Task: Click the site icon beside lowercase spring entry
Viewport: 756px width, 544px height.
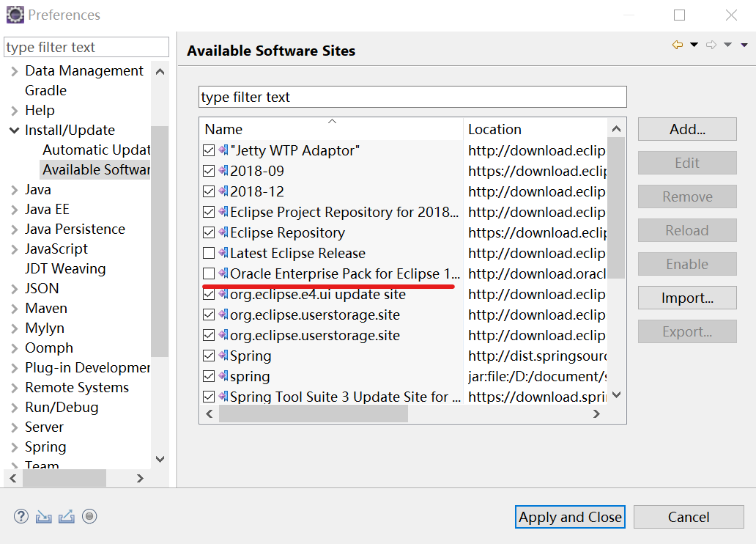Action: coord(223,375)
